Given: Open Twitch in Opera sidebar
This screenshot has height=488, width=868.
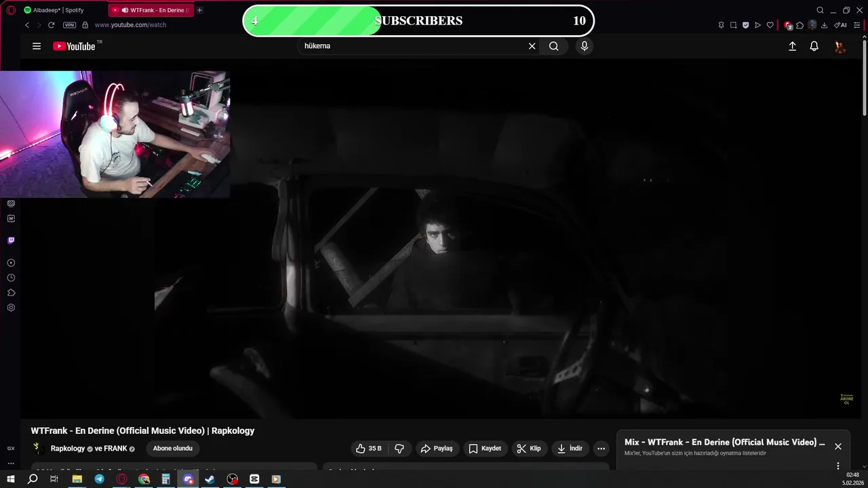Looking at the screenshot, I should (11, 241).
